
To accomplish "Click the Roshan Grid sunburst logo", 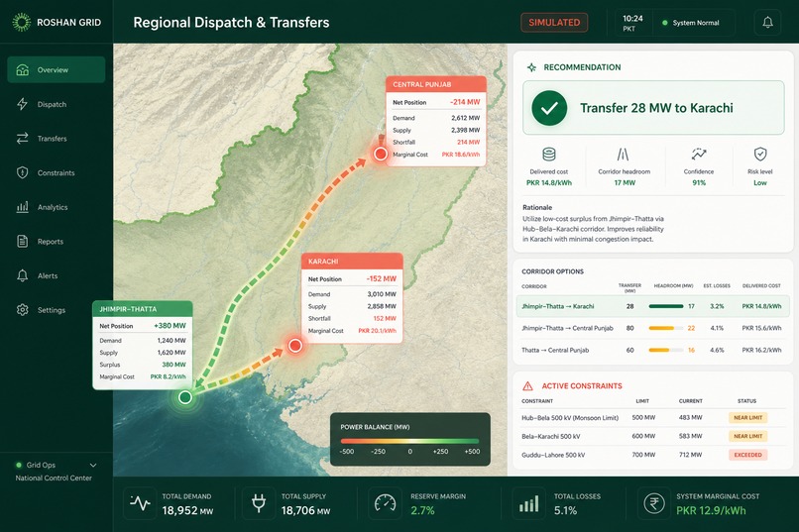I will [22, 22].
